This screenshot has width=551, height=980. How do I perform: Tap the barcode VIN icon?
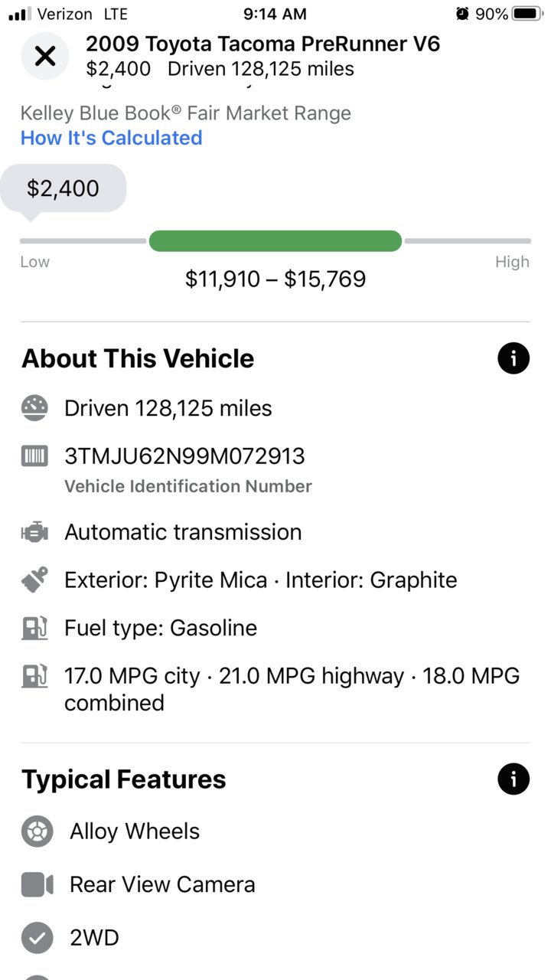(35, 456)
